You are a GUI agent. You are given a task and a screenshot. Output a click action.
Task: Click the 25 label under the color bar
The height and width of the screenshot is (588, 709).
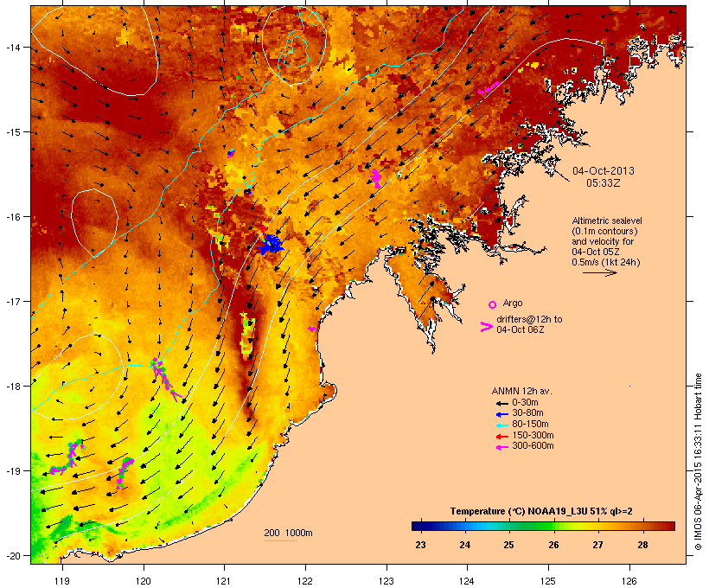pyautogui.click(x=508, y=545)
